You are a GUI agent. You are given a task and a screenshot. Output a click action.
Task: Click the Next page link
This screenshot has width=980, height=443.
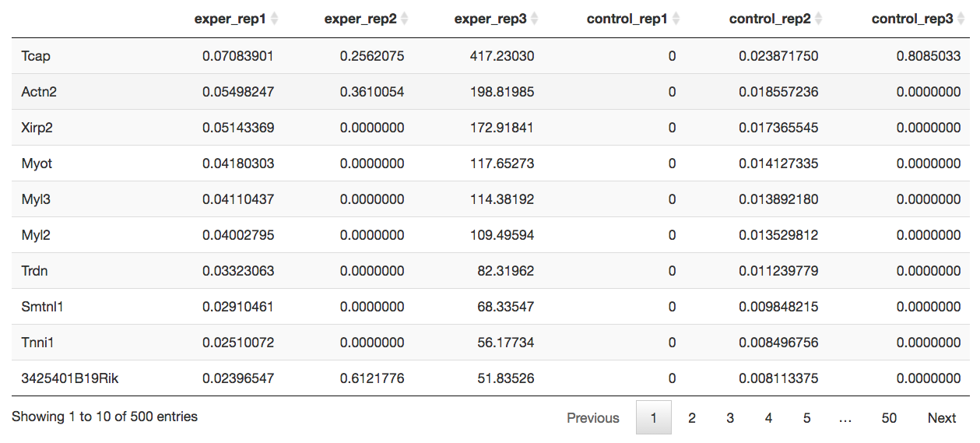(942, 418)
